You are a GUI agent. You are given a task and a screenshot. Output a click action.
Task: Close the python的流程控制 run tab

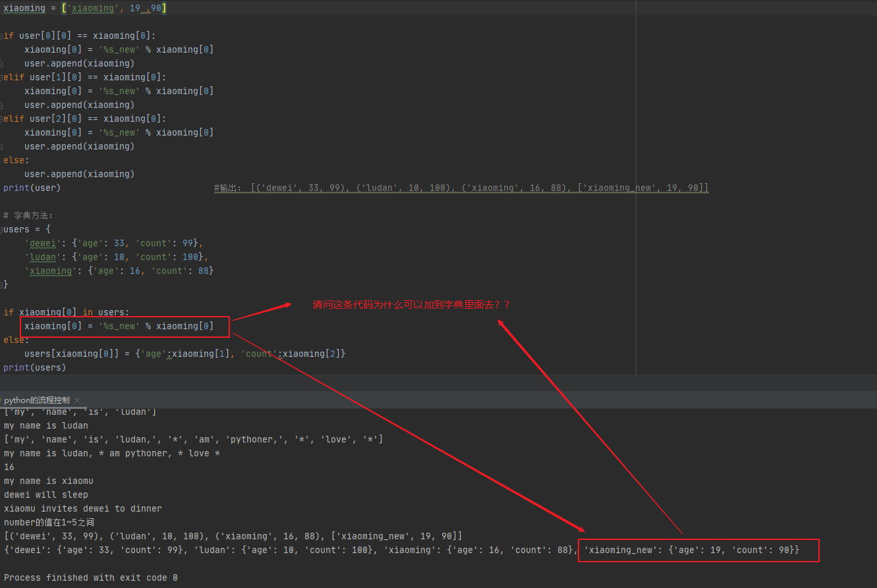coord(77,400)
